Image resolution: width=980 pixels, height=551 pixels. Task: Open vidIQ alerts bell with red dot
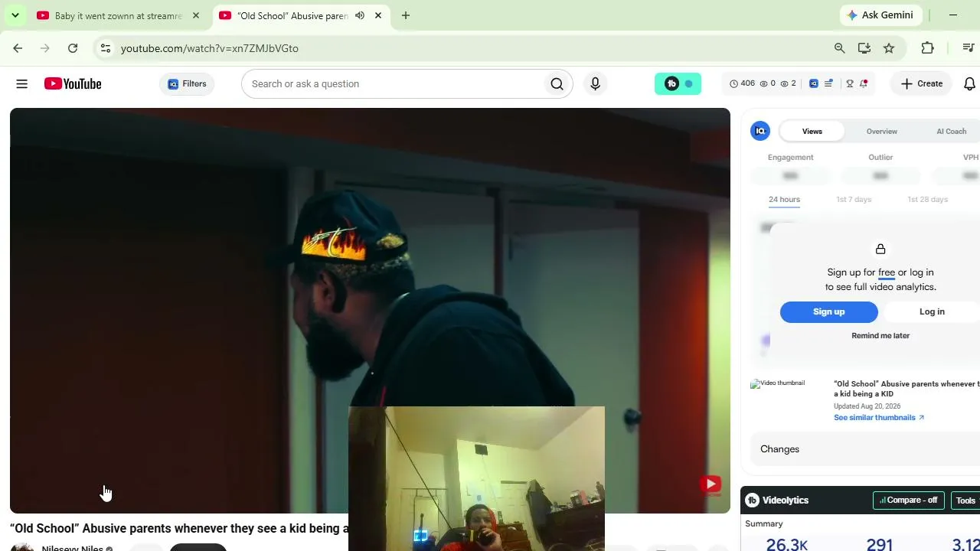tap(864, 83)
